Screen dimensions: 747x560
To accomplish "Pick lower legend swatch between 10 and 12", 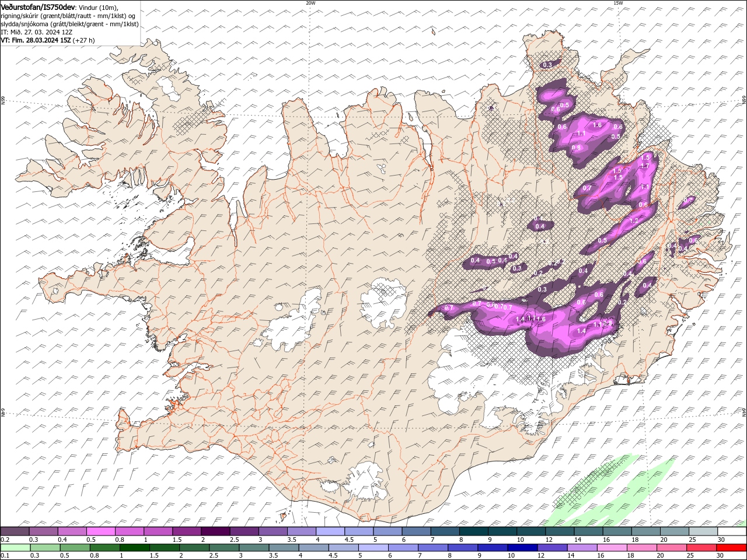I will (522, 548).
